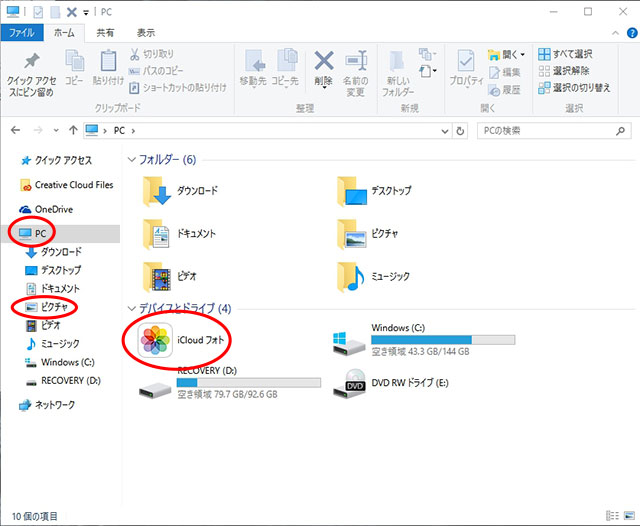Select OneDrive in the sidebar
This screenshot has width=640, height=526.
[x=46, y=209]
